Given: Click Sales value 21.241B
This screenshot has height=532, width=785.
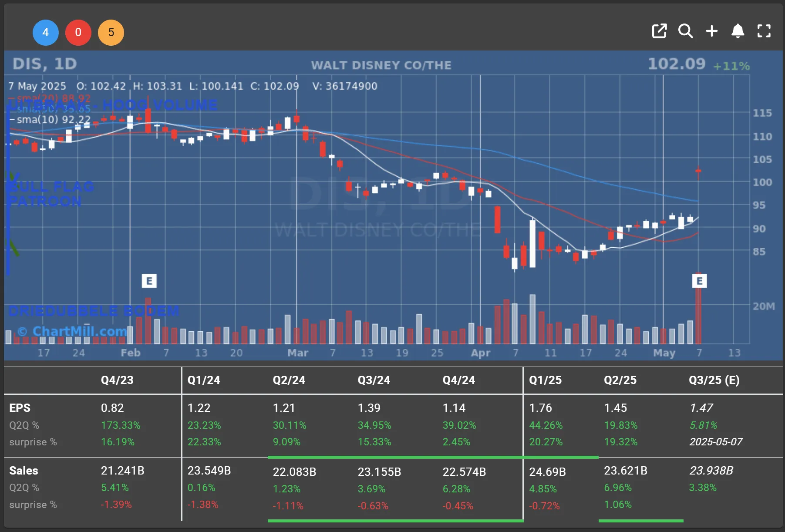Looking at the screenshot, I should tap(122, 471).
